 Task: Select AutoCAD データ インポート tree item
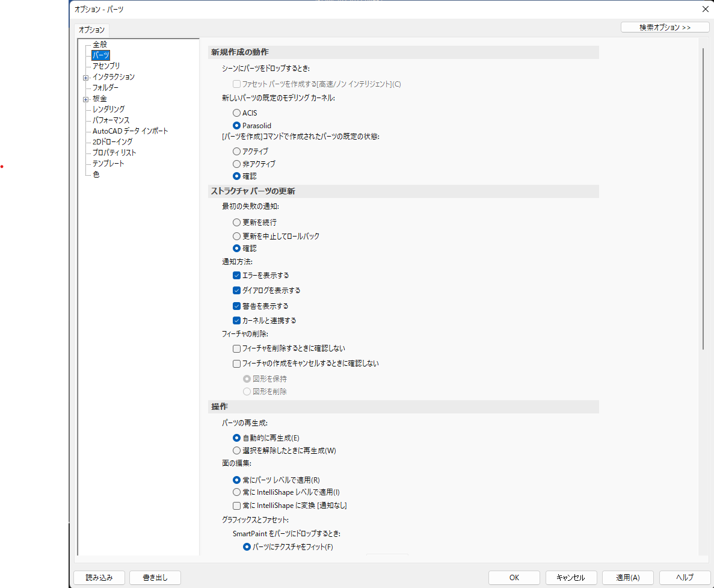pos(130,131)
